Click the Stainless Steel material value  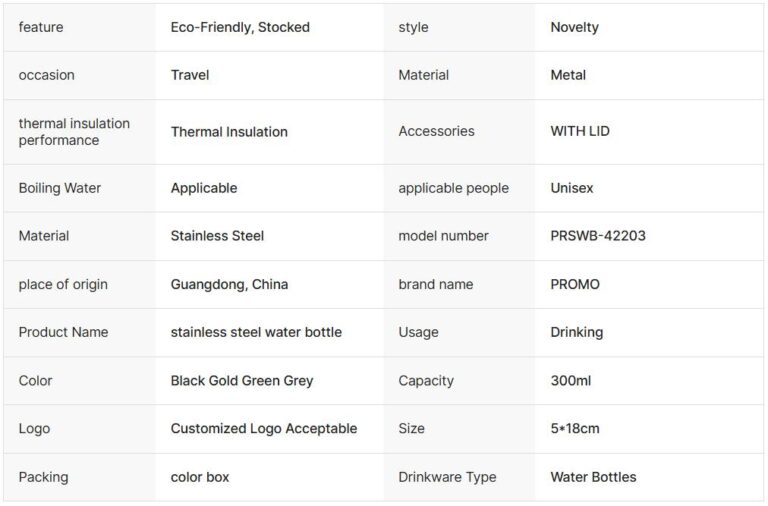click(x=217, y=236)
